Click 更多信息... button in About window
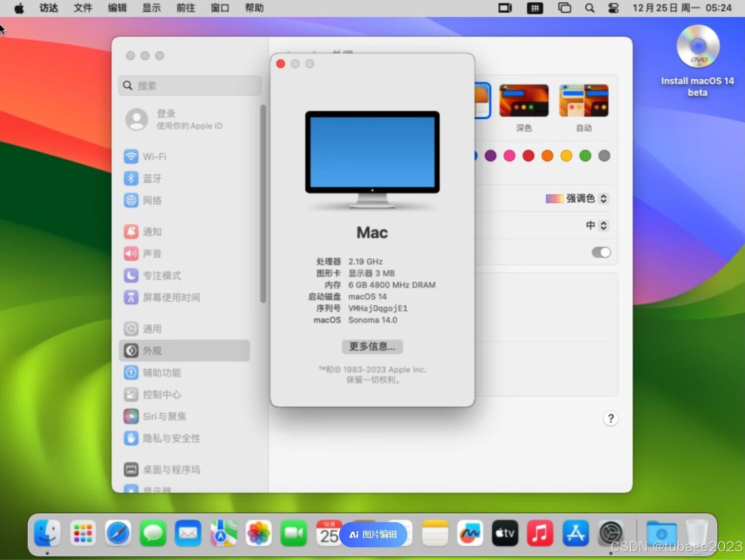 tap(372, 347)
